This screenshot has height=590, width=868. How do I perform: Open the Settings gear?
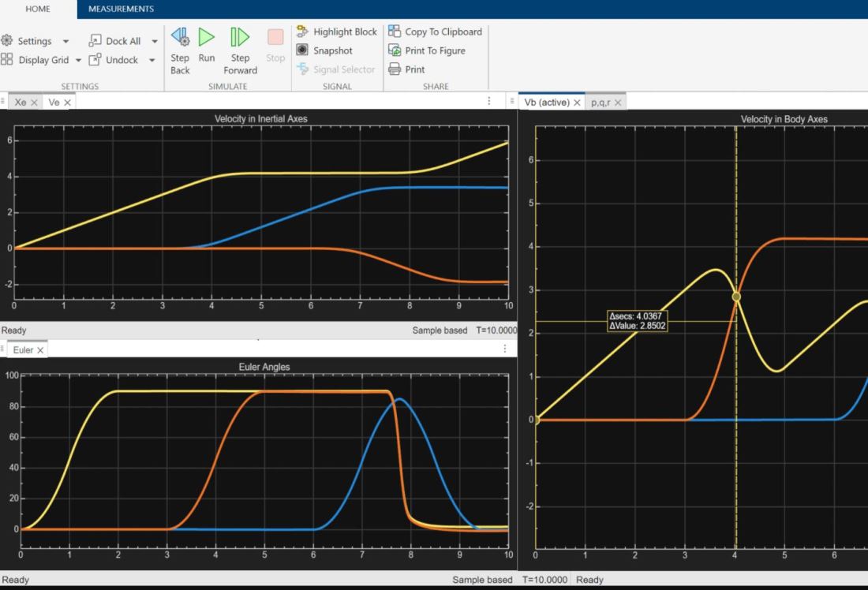tap(6, 41)
